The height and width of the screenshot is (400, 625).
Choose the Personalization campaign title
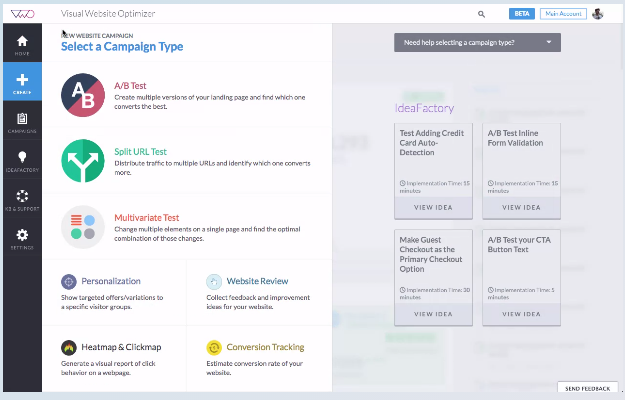111,281
